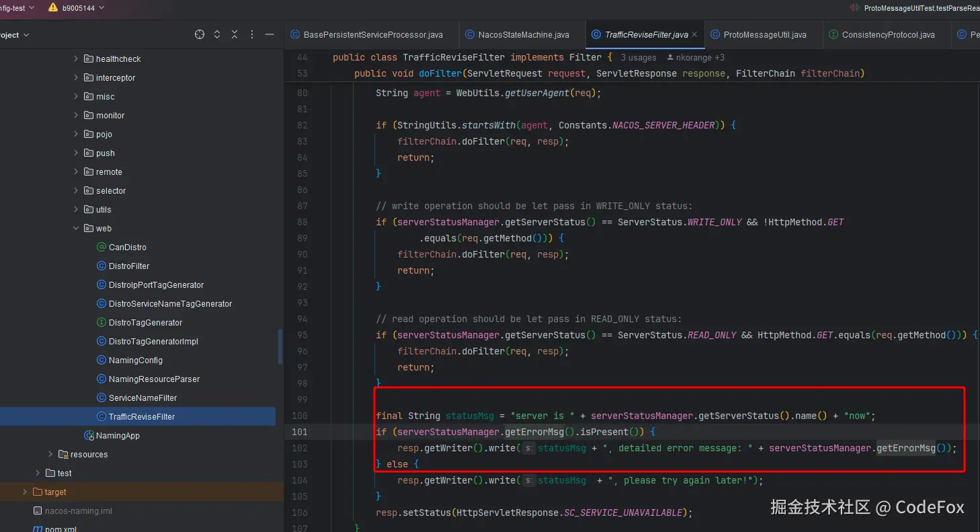Click Expand Selected up-down arrows icon

[x=217, y=34]
